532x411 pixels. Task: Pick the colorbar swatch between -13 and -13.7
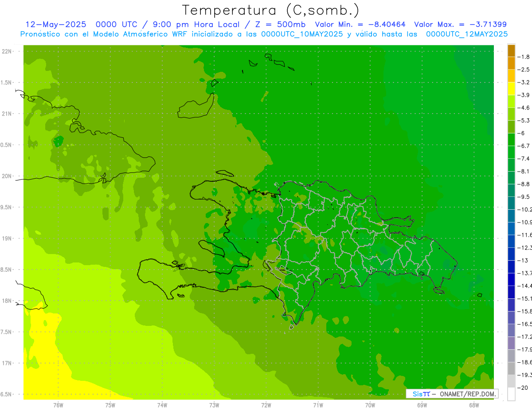tap(511, 267)
